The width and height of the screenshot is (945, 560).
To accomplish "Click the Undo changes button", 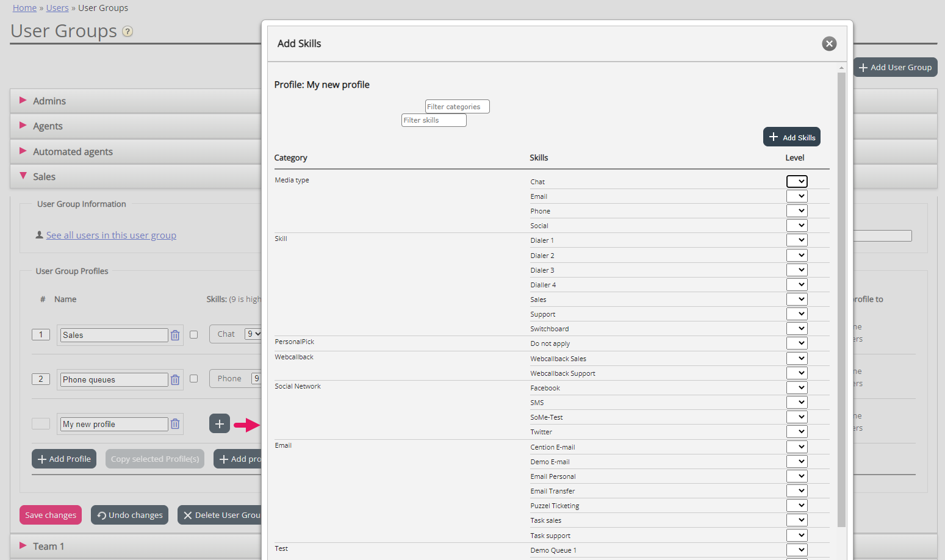I will click(130, 515).
